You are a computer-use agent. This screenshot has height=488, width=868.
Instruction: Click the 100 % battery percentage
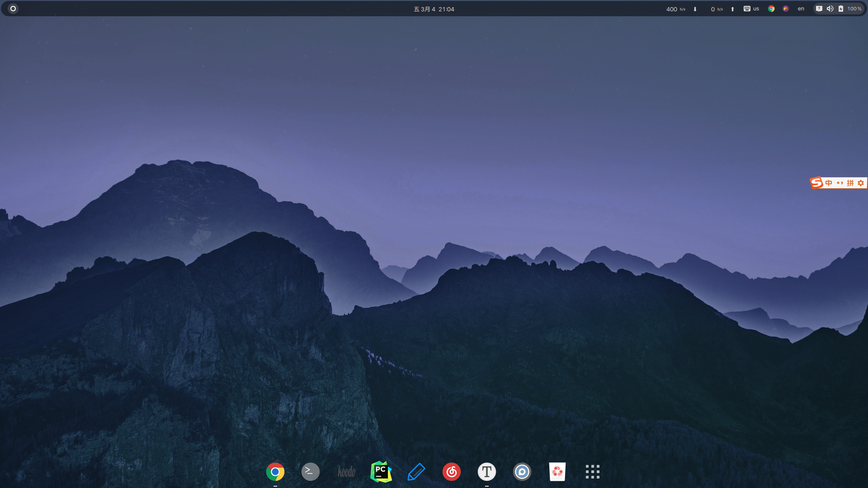(854, 9)
